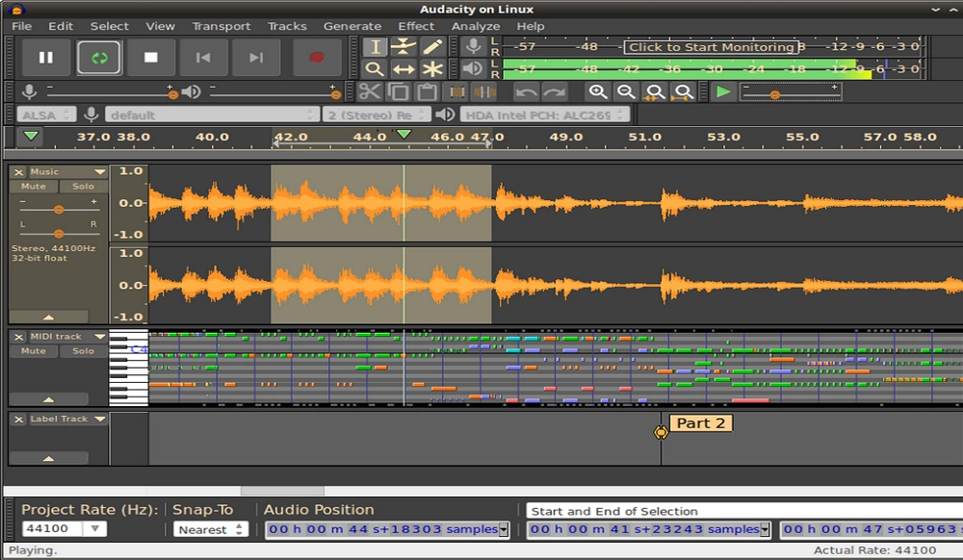Close the MIDI track
Screen dimensions: 963x560
point(18,337)
